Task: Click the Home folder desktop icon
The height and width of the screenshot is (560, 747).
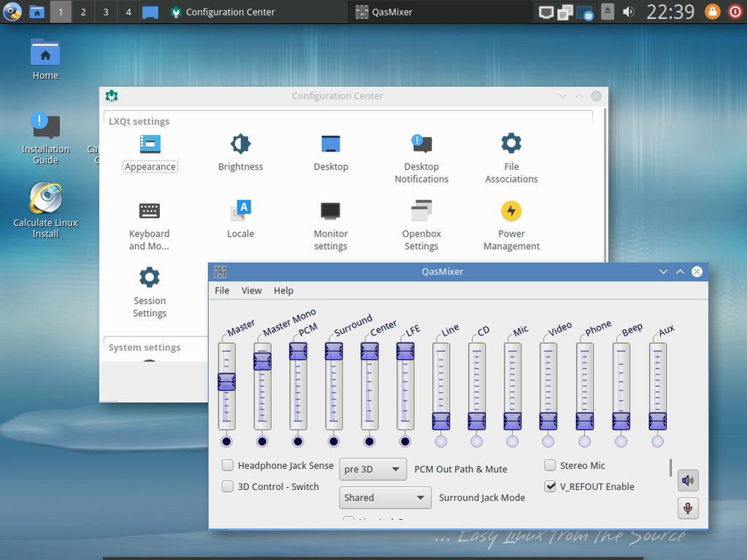Action: click(x=45, y=60)
